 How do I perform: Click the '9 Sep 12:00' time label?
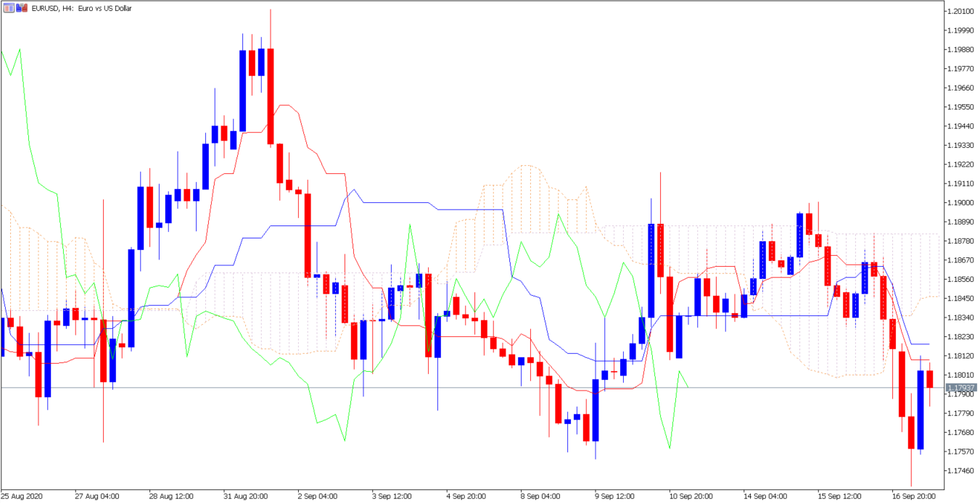pyautogui.click(x=615, y=496)
